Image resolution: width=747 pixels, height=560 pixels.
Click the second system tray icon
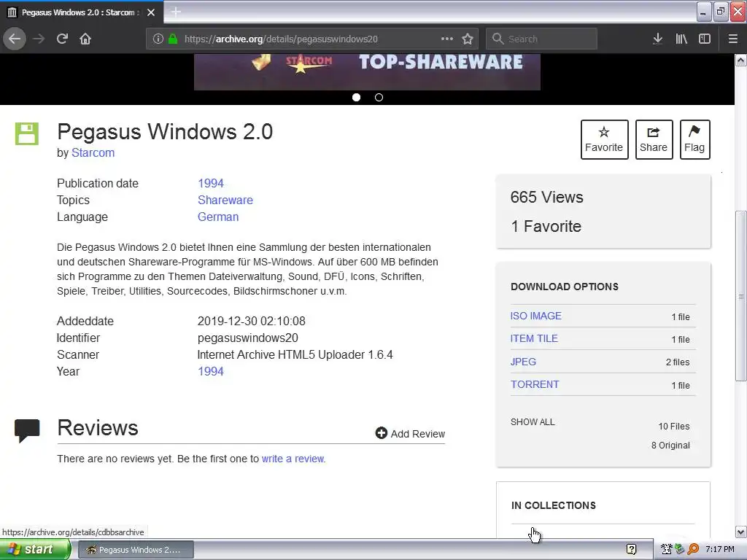(x=679, y=549)
